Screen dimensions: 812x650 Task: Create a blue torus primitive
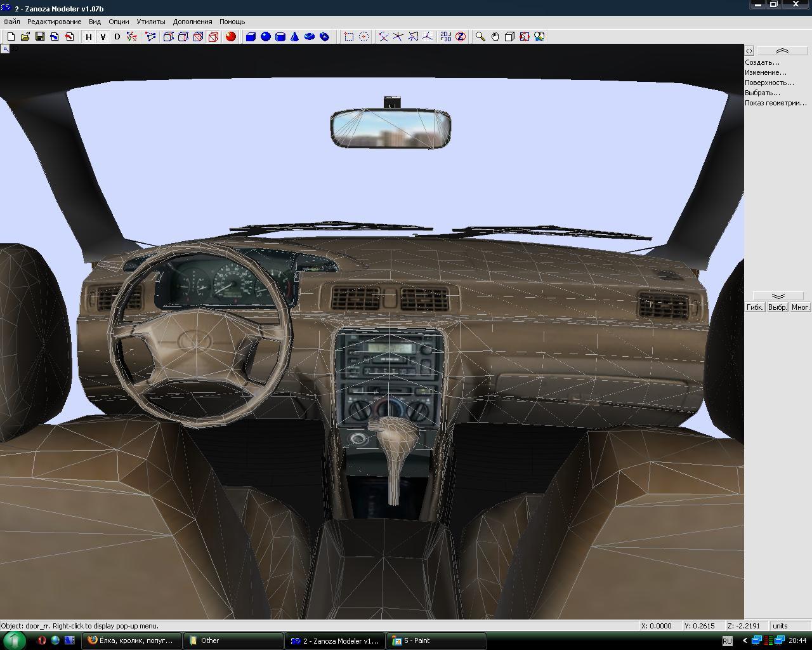[x=310, y=37]
